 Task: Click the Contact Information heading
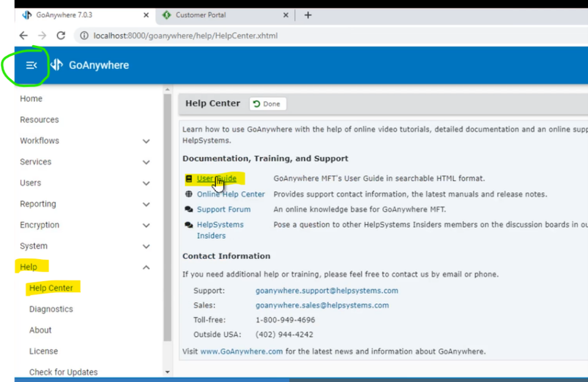226,256
